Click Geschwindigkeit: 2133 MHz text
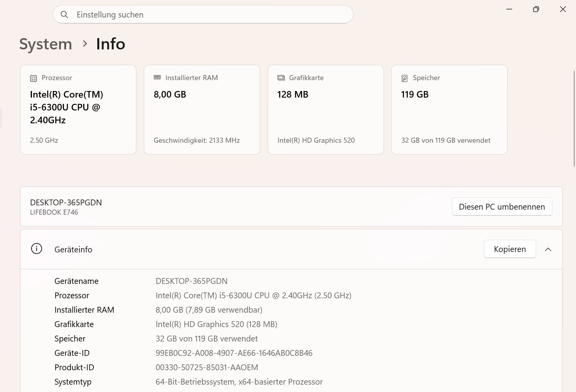576x392 pixels. point(197,140)
